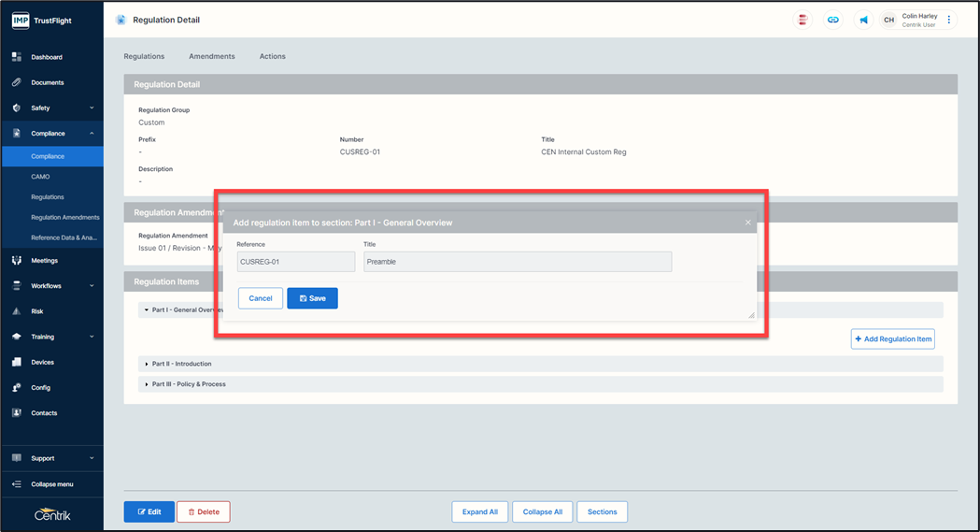Image resolution: width=980 pixels, height=532 pixels.
Task: Save the new regulation item
Action: (312, 298)
